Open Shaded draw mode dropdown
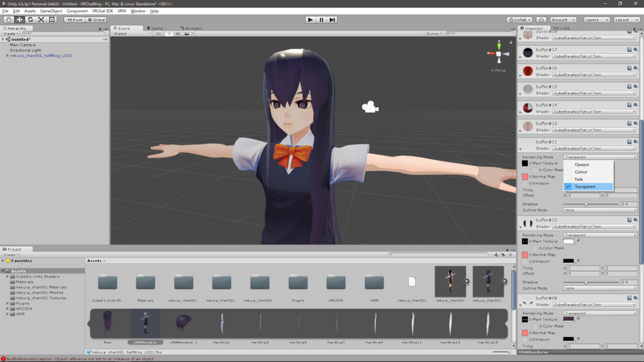This screenshot has height=362, width=644. [x=132, y=34]
